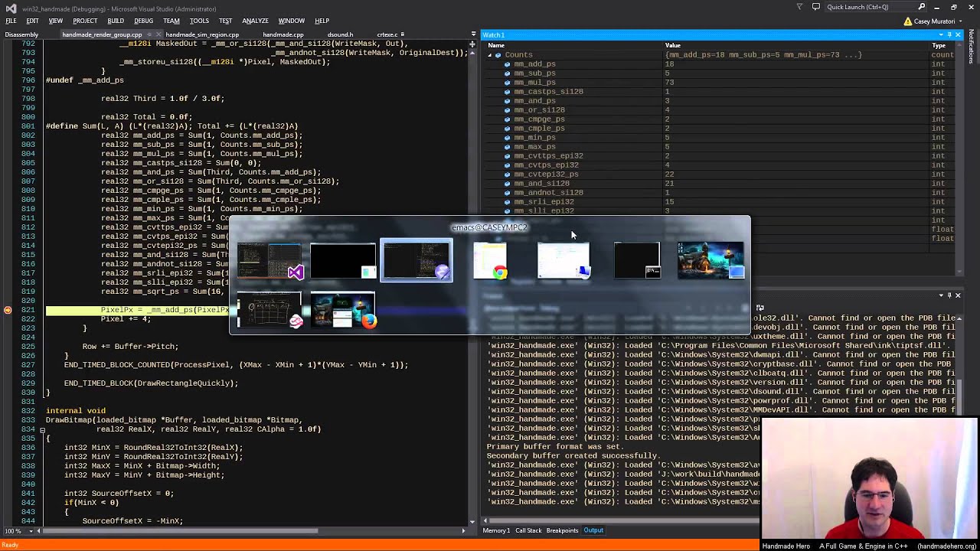Select the Output tab
980x551 pixels.
click(x=593, y=530)
